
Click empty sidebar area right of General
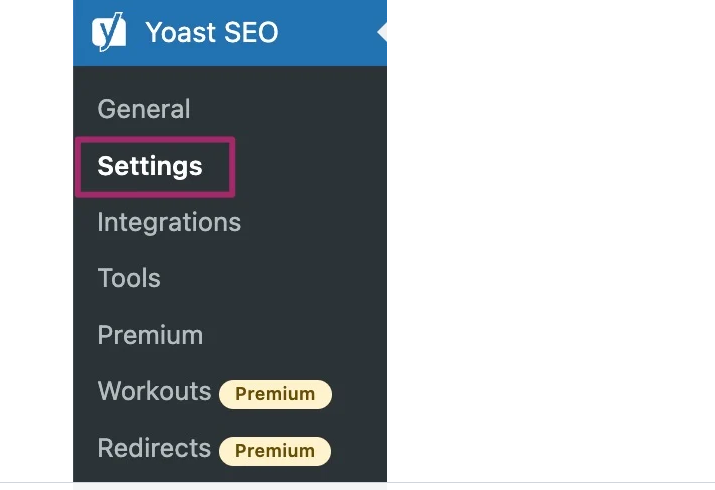pos(287,109)
